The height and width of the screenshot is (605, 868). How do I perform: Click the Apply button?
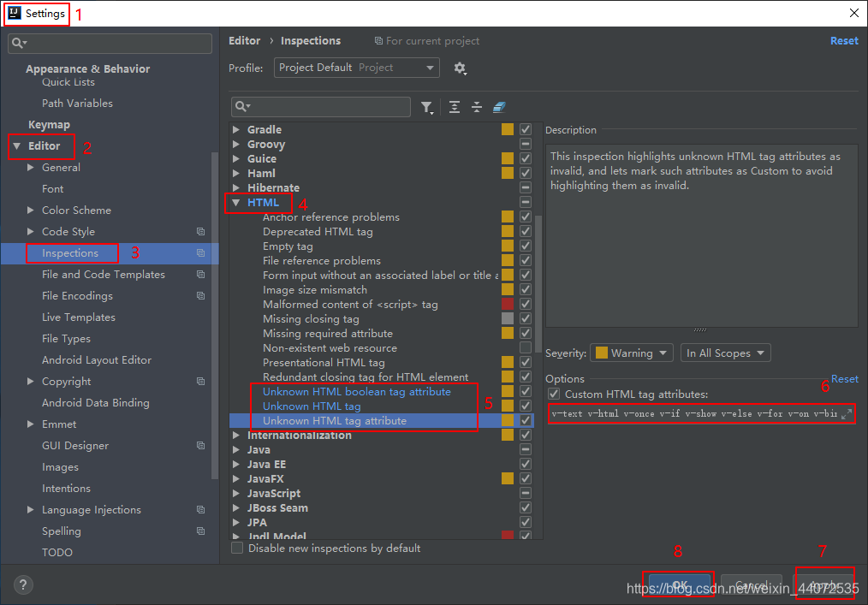[x=823, y=584]
